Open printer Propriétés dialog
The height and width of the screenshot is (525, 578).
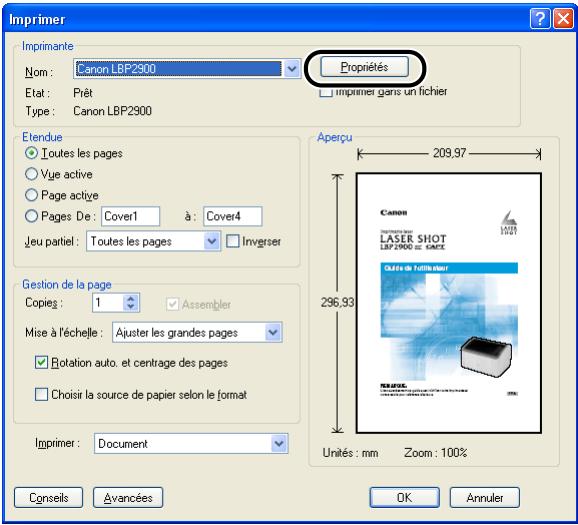364,67
